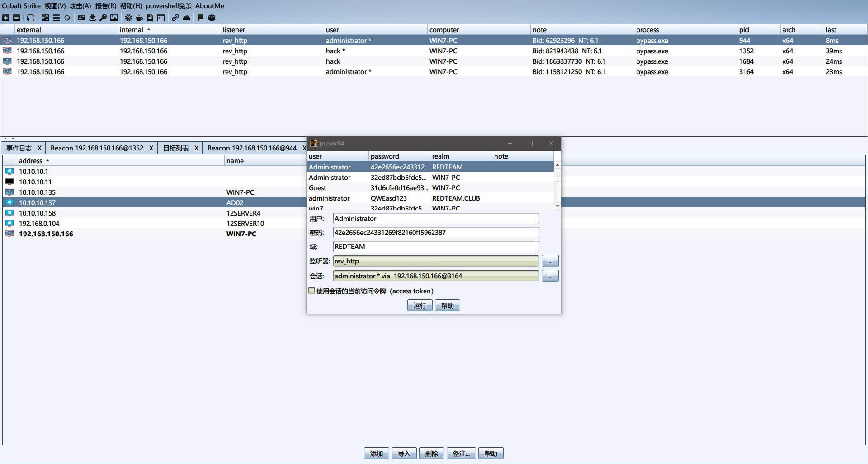Open the 视图(V) menu
Screen dimensions: 868x464
coord(55,6)
